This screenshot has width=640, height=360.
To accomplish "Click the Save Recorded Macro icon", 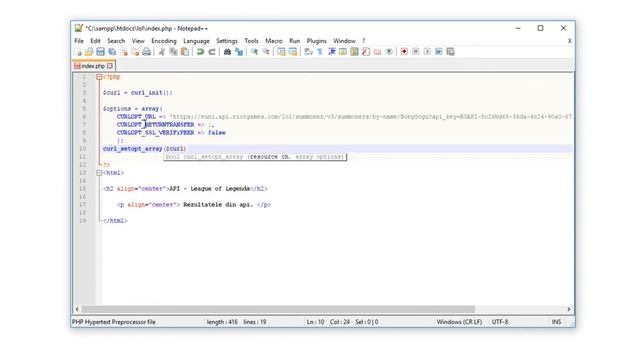I will (450, 52).
